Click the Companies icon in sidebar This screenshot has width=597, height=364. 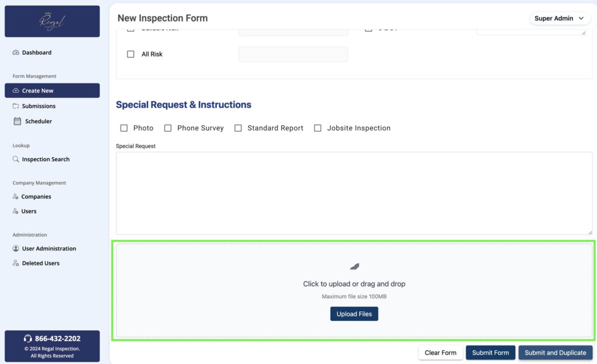tap(16, 197)
